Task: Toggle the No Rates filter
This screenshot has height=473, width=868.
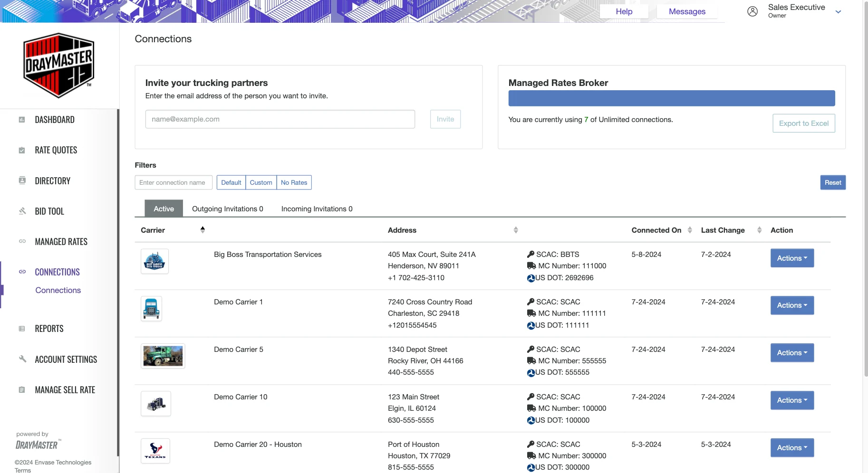Action: (294, 182)
